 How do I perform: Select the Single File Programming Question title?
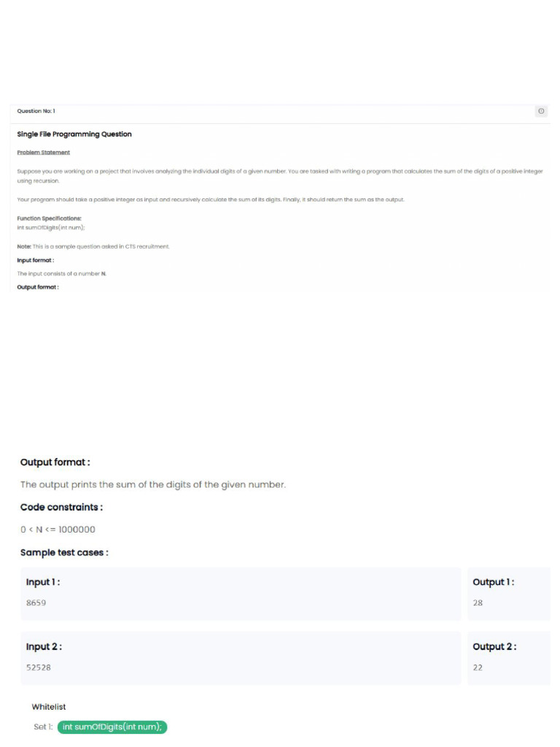(x=74, y=134)
